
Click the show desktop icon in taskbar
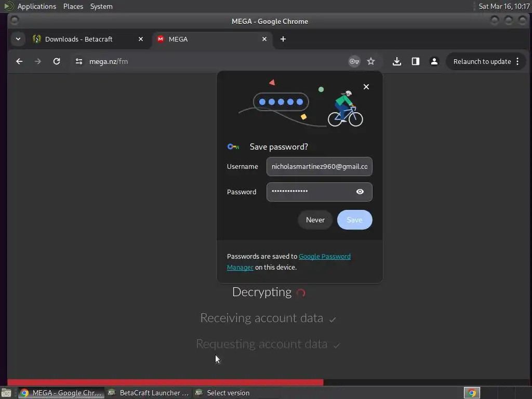[x=6, y=393]
